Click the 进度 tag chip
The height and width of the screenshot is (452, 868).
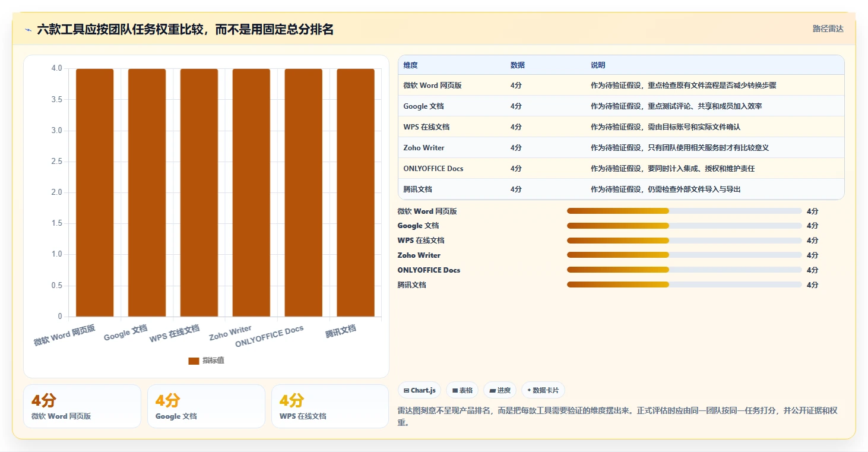click(x=500, y=390)
